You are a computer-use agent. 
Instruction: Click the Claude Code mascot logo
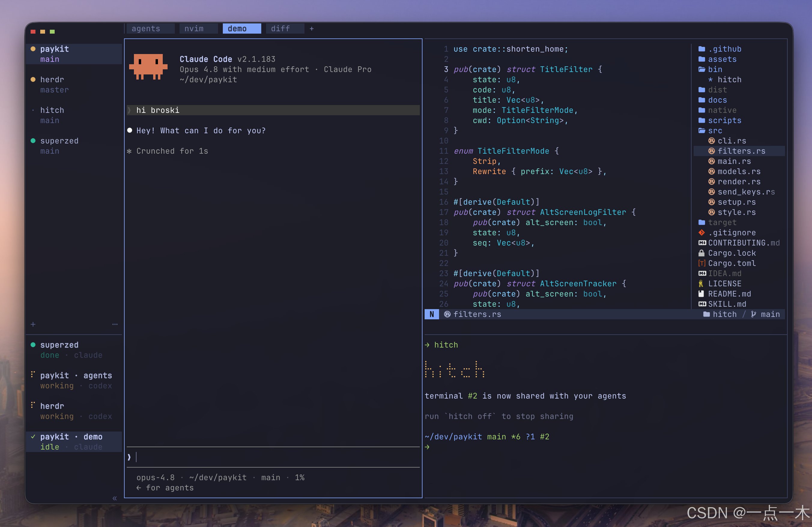click(x=148, y=67)
